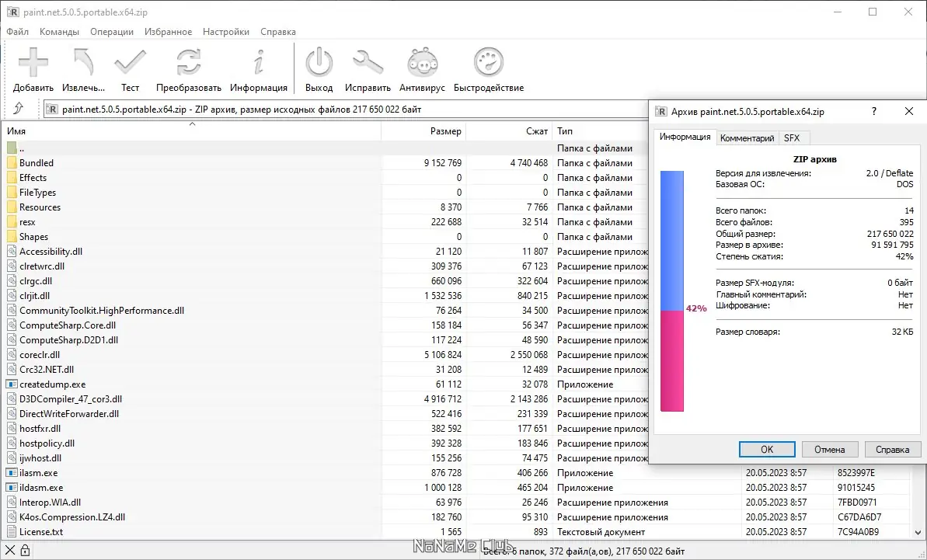The height and width of the screenshot is (560, 927).
Task: Select the Interop.WIA.dll file
Action: (51, 503)
